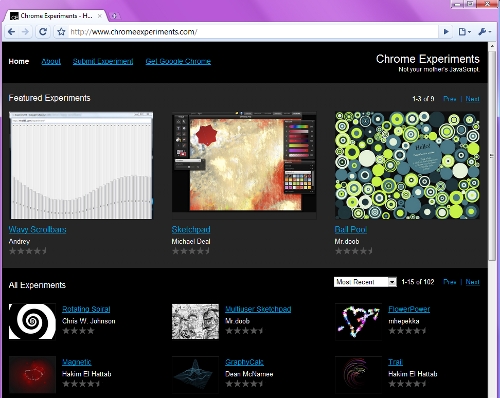Open the FlowerPower heart thumbnail
This screenshot has width=500, height=398.
point(358,321)
